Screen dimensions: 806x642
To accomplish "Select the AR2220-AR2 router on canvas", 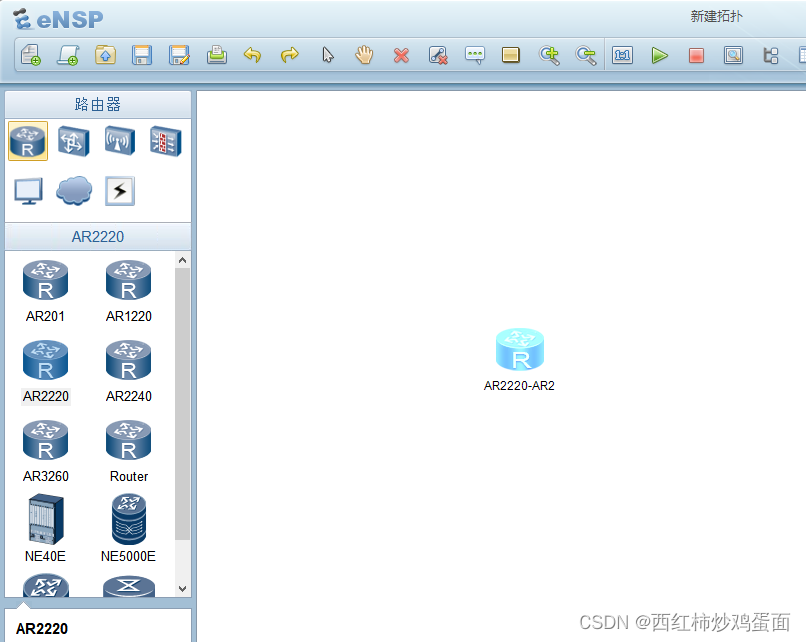I will [x=520, y=349].
